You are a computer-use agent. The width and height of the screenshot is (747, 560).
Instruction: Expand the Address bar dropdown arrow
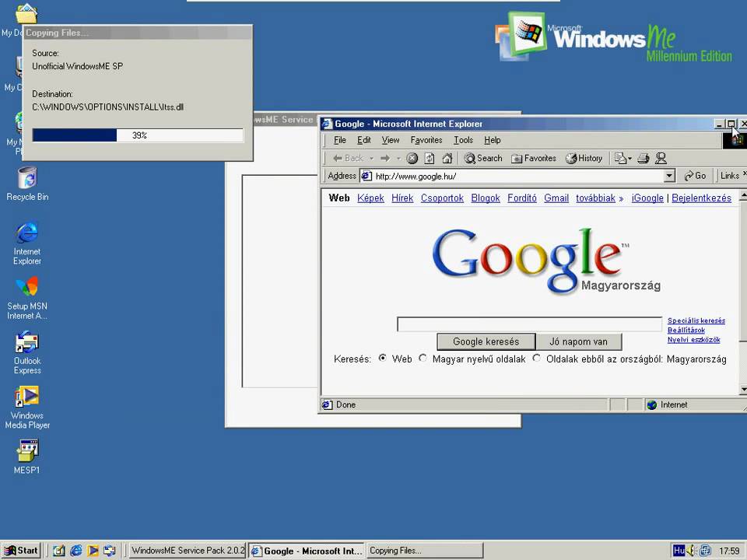(669, 176)
